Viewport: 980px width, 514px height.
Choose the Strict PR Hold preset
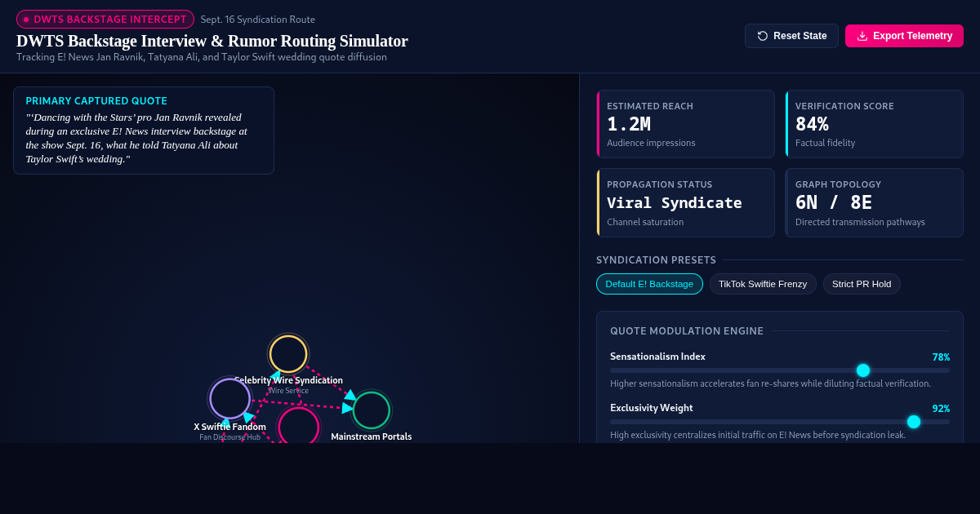(x=862, y=284)
